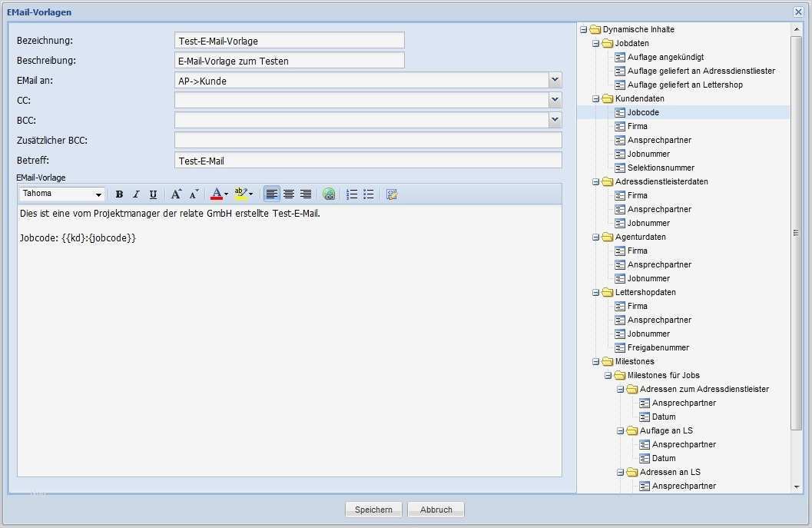Select Selektionsnummer tree item
This screenshot has height=528, width=812.
tap(661, 168)
